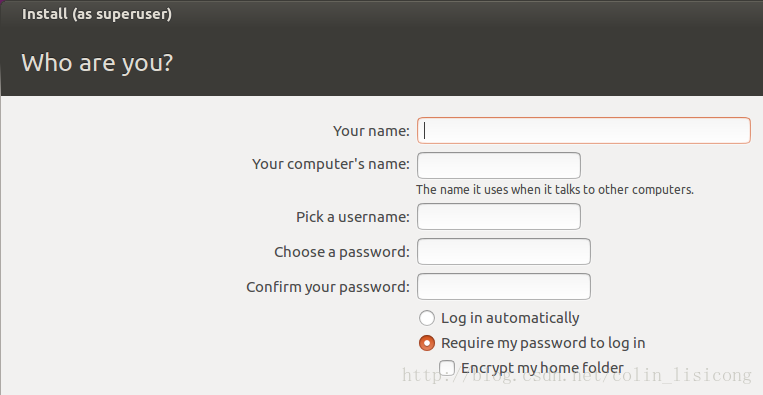This screenshot has height=395, width=763.
Task: Click the "Your name:" label
Action: click(371, 131)
